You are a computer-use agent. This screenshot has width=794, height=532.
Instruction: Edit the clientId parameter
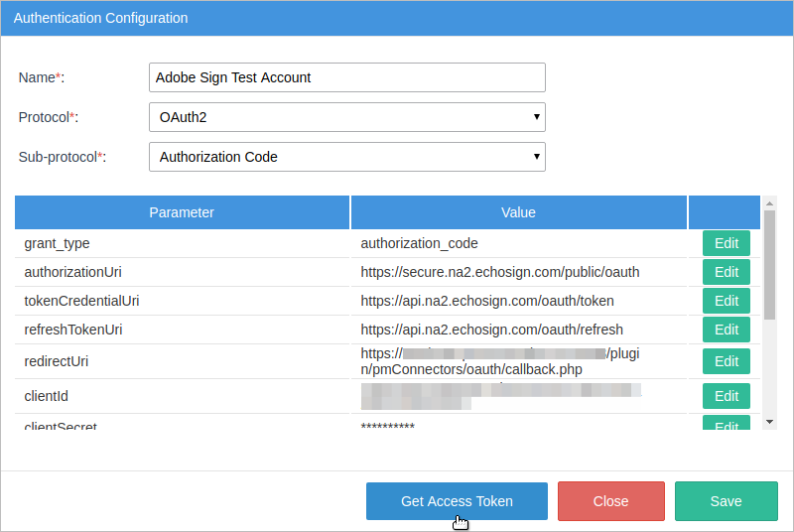726,396
